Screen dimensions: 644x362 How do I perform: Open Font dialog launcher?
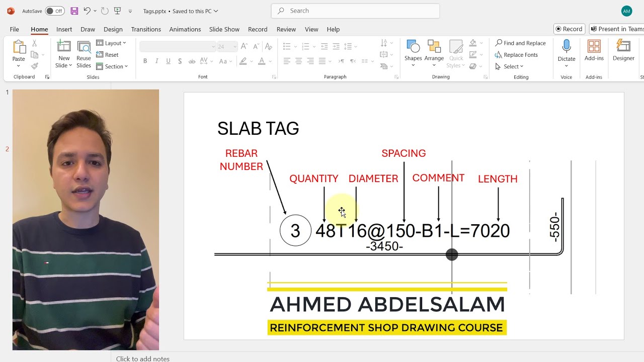[274, 77]
